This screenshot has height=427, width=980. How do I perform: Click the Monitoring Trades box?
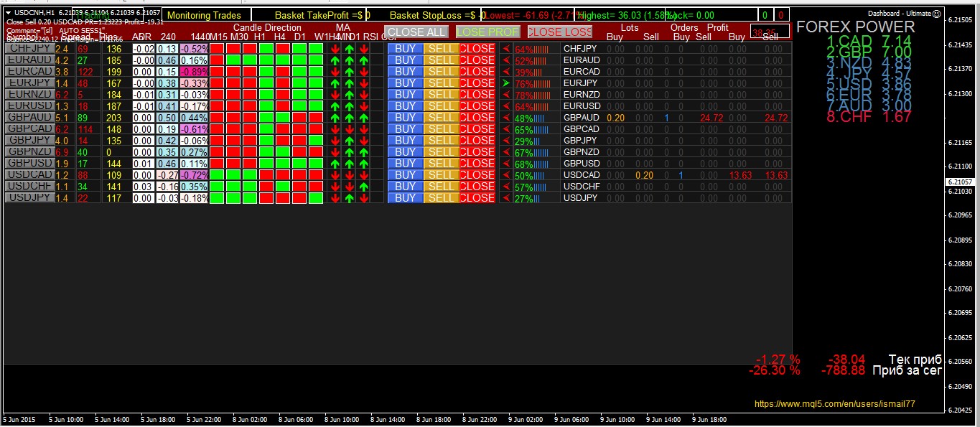point(206,15)
